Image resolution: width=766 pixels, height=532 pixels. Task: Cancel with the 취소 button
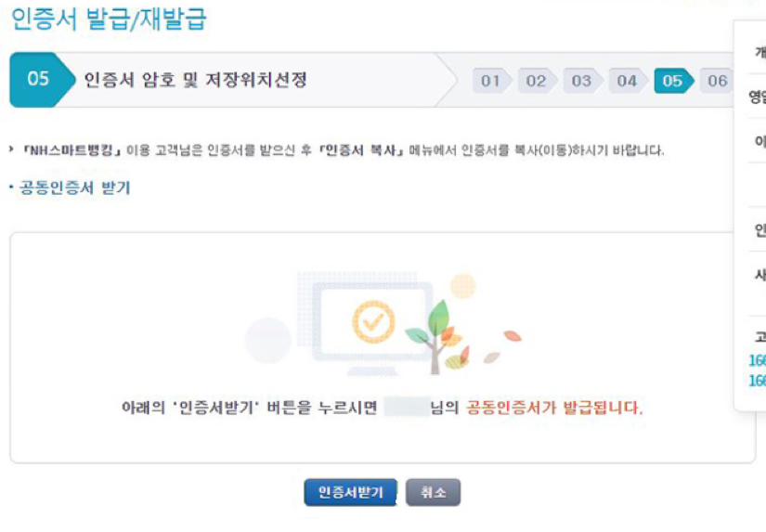pos(433,492)
